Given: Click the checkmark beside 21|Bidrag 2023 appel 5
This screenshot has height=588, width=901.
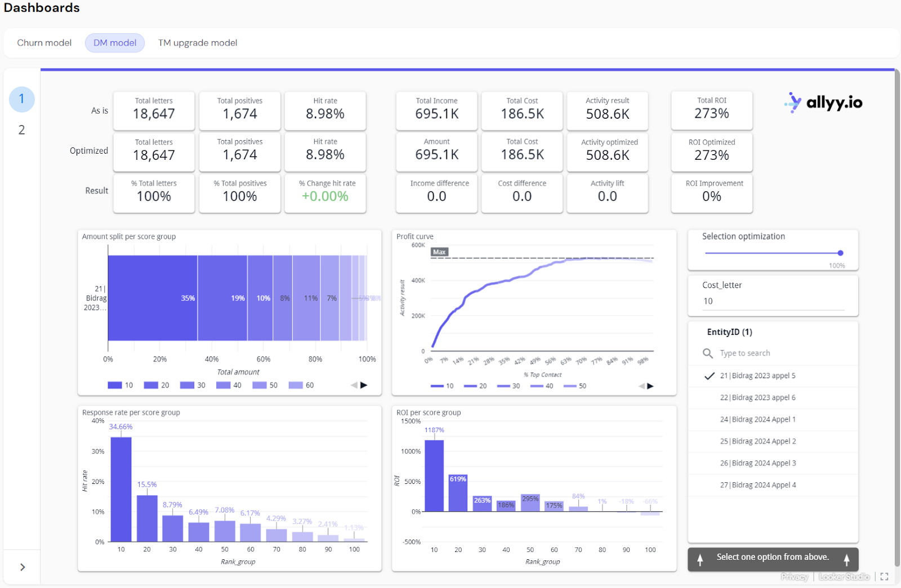Looking at the screenshot, I should pos(709,375).
